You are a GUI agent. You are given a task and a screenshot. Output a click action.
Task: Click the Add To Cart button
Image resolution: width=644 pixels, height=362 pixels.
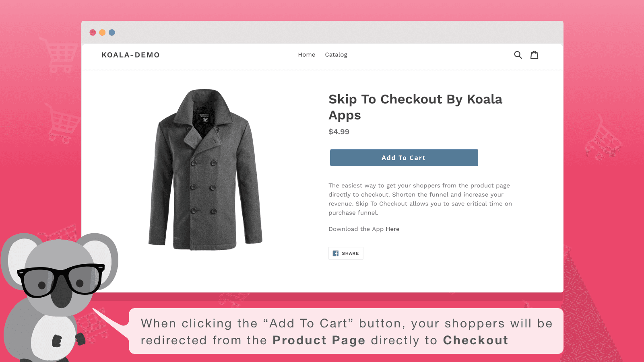(x=403, y=158)
